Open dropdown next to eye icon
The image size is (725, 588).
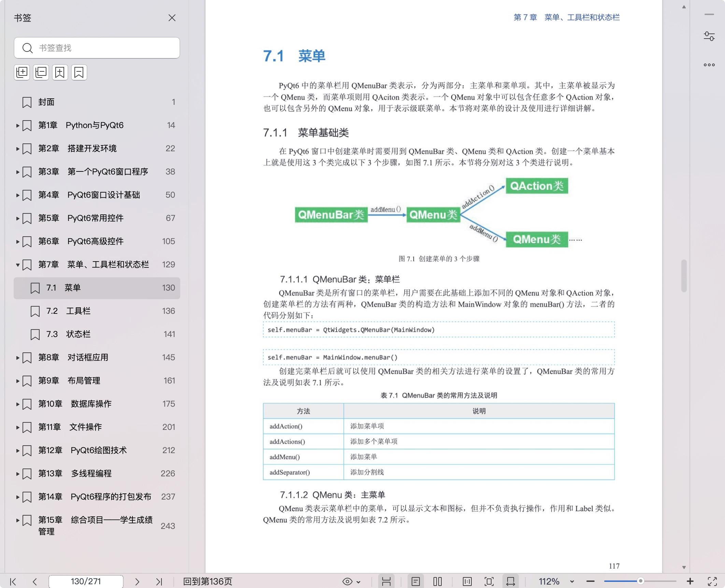click(358, 582)
